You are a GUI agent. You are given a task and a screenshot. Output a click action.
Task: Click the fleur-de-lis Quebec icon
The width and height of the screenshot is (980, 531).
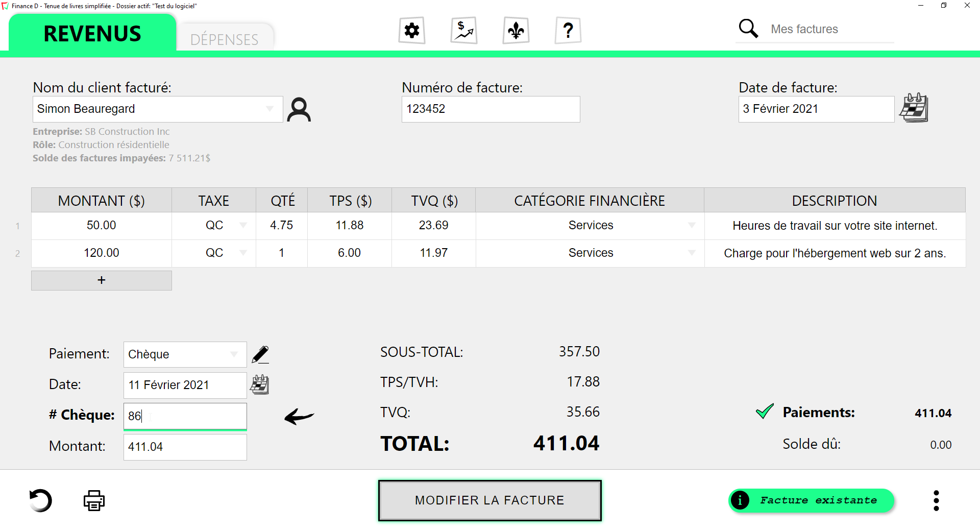pyautogui.click(x=516, y=30)
